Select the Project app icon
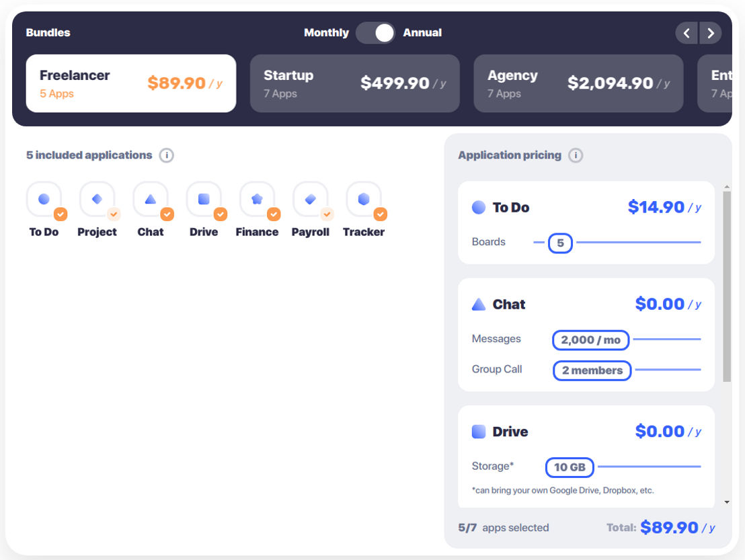 tap(97, 199)
